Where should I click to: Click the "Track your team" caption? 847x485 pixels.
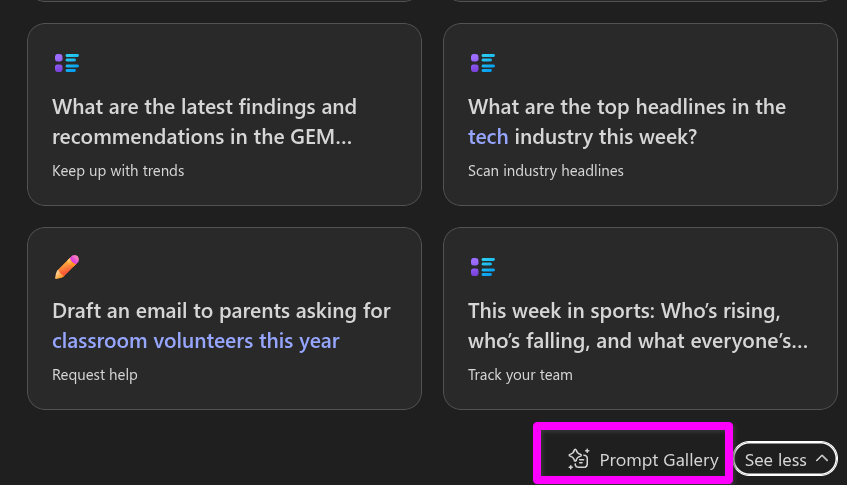(x=520, y=375)
